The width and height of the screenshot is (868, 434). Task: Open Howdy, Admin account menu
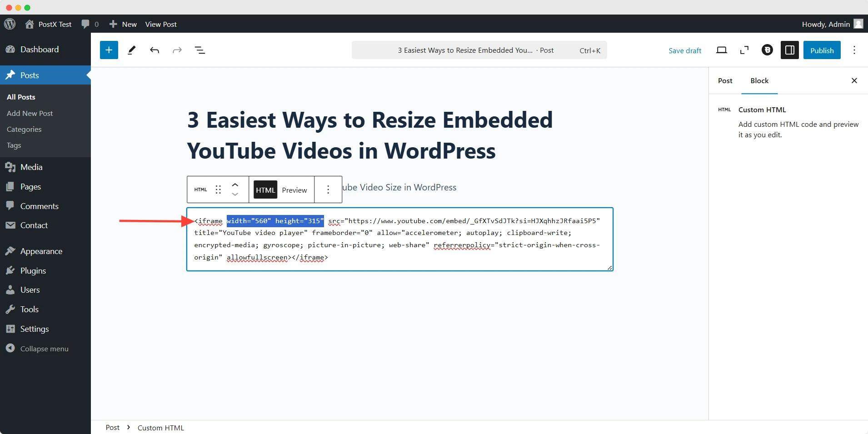(832, 24)
